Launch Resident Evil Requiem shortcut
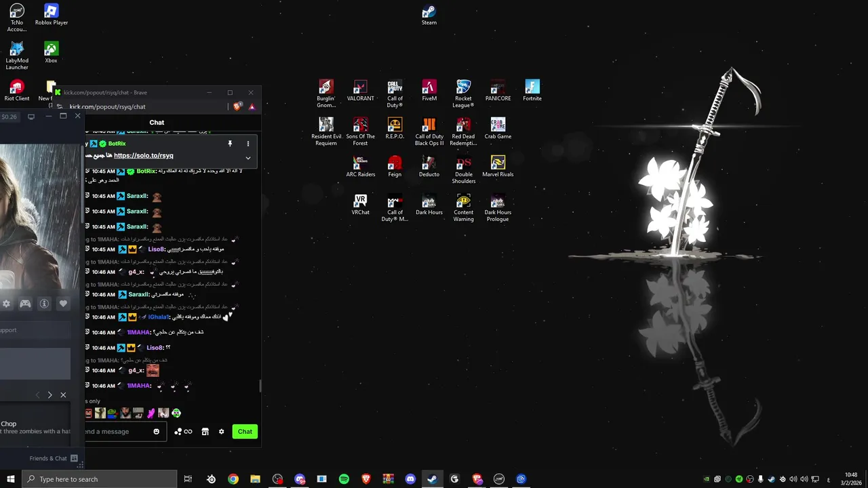This screenshot has width=868, height=488. pyautogui.click(x=326, y=131)
